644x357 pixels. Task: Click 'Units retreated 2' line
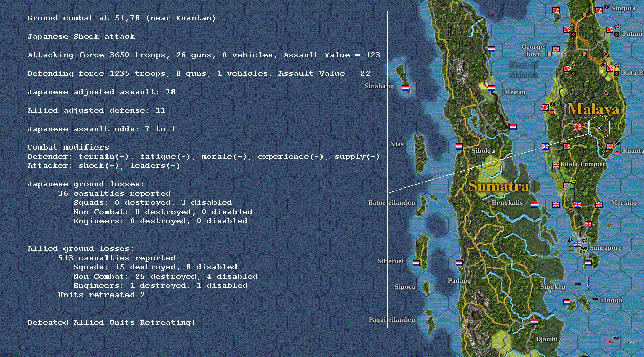tap(101, 295)
